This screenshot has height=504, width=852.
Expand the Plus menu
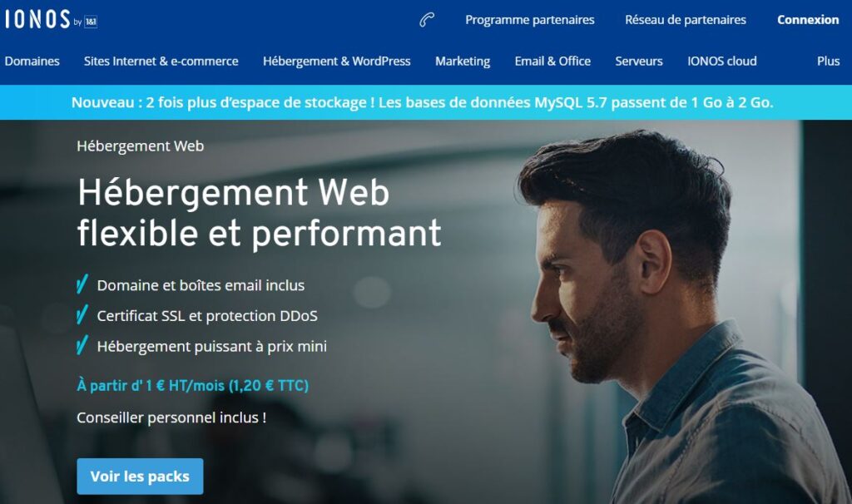pyautogui.click(x=828, y=62)
